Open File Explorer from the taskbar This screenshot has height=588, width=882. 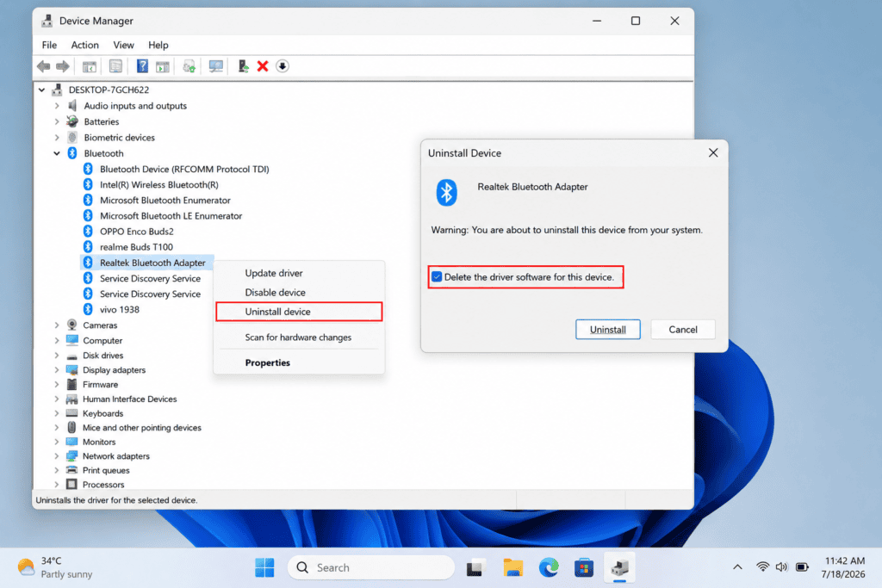pyautogui.click(x=512, y=567)
